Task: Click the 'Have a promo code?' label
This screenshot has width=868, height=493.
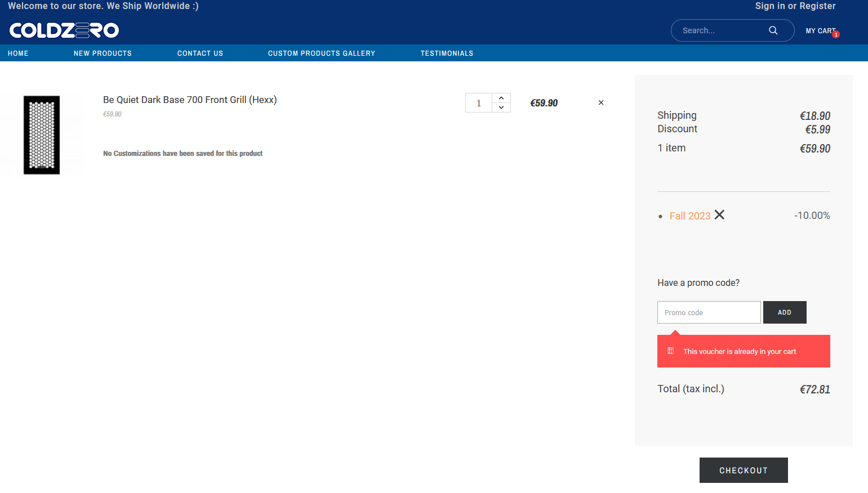Action: pos(698,283)
